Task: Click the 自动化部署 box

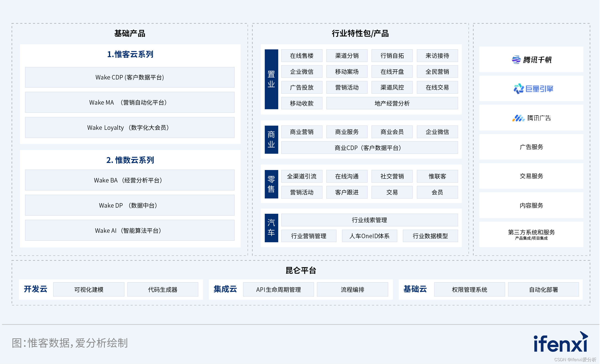Action: [544, 289]
